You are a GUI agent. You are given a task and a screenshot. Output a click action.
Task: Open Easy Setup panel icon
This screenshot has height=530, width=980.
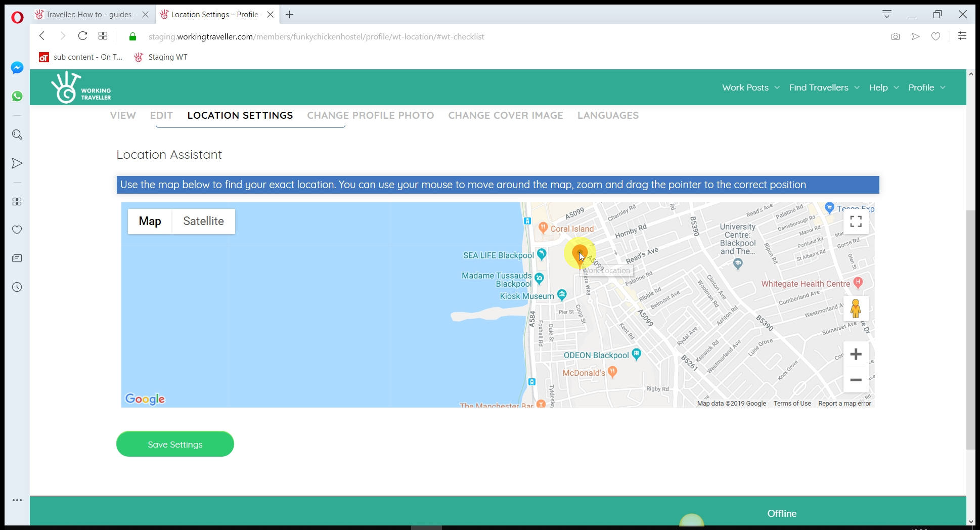[962, 36]
